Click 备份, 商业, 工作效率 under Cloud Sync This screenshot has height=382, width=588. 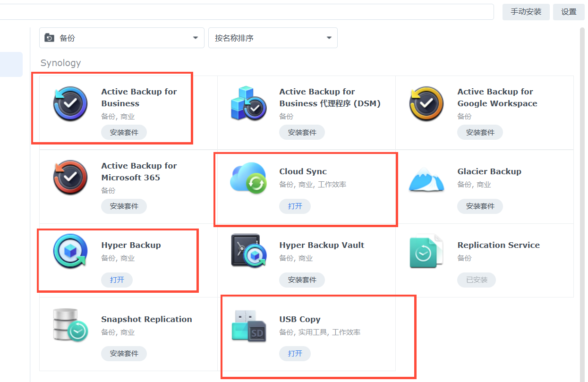(x=313, y=185)
